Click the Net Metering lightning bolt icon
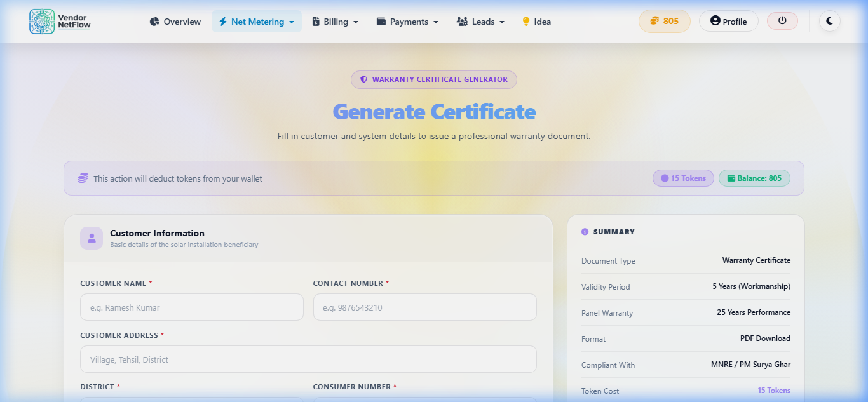Screen dimensions: 868x402 click(x=223, y=22)
